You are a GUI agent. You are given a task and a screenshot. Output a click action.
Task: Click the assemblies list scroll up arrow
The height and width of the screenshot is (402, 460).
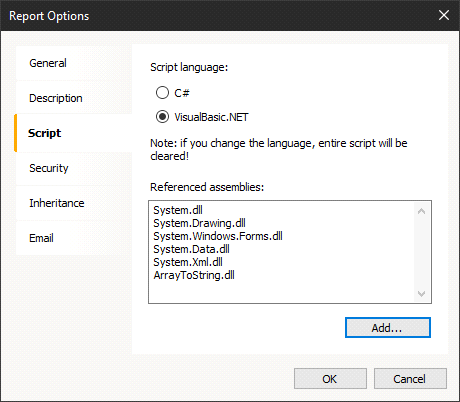click(421, 211)
